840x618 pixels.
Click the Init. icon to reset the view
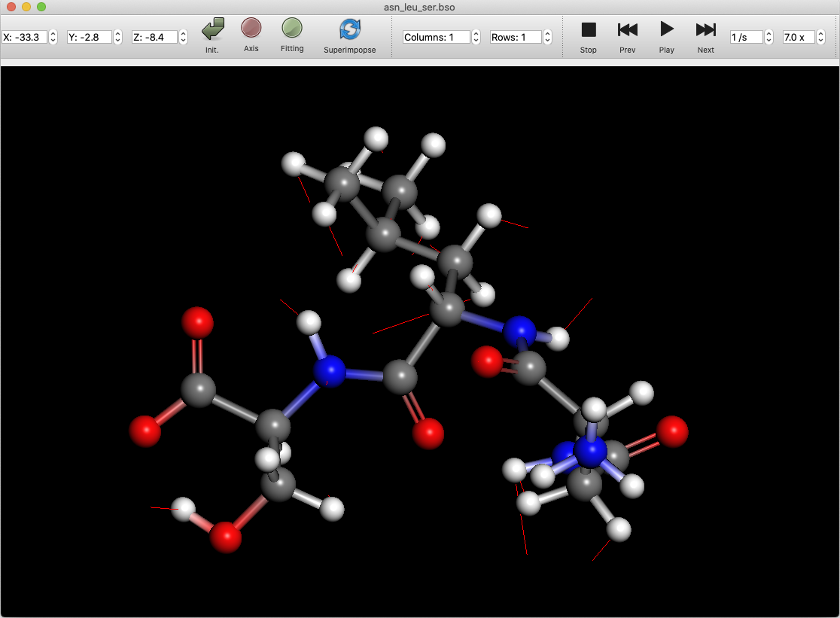(x=212, y=32)
